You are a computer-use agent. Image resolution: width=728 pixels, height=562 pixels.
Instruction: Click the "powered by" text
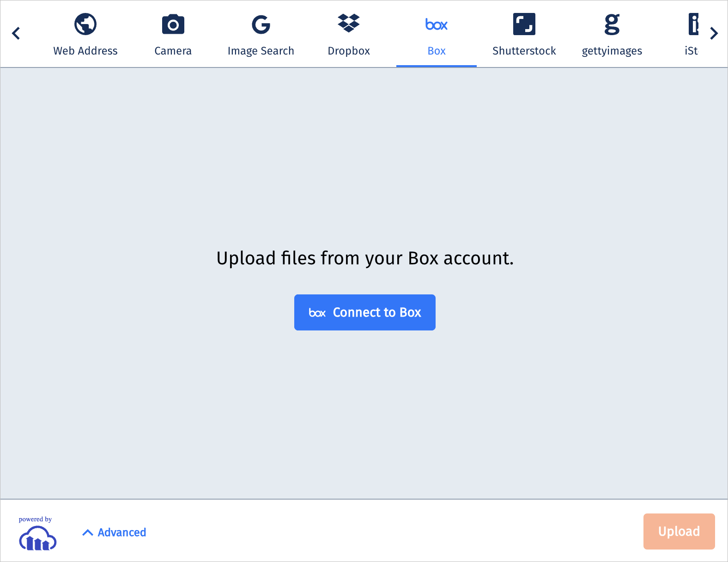click(x=35, y=519)
